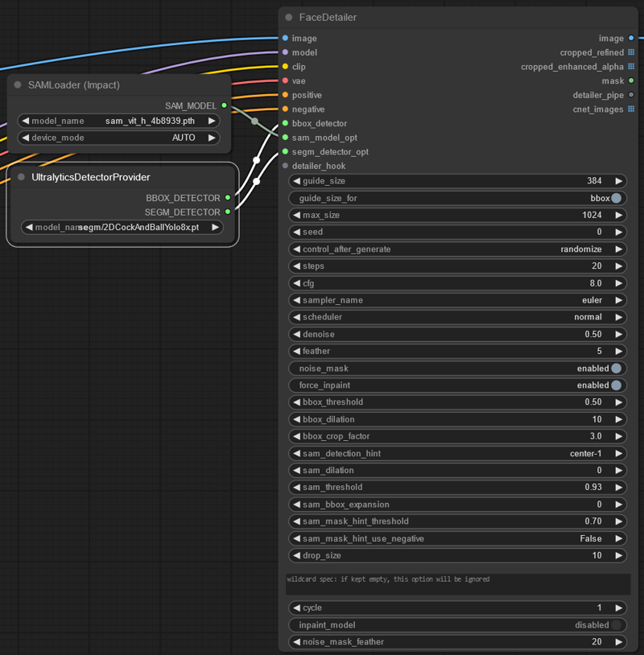Increase cycle with the right arrow
The width and height of the screenshot is (644, 655).
[618, 608]
